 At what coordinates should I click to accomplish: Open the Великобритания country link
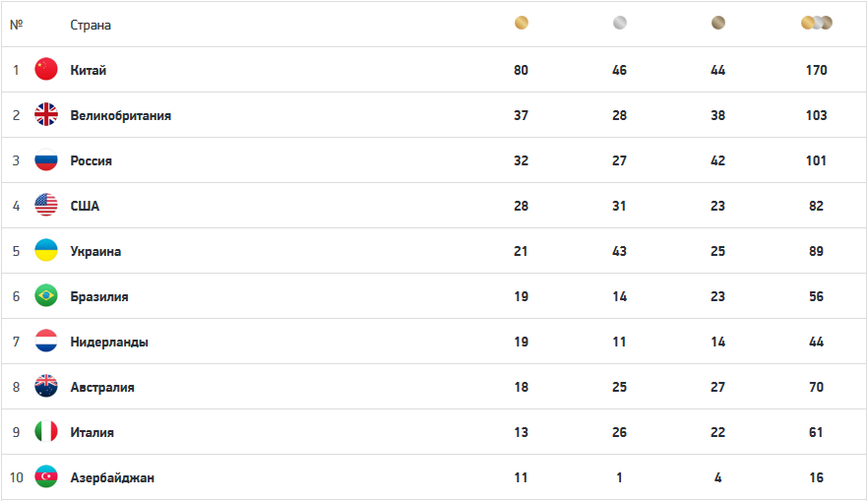120,115
